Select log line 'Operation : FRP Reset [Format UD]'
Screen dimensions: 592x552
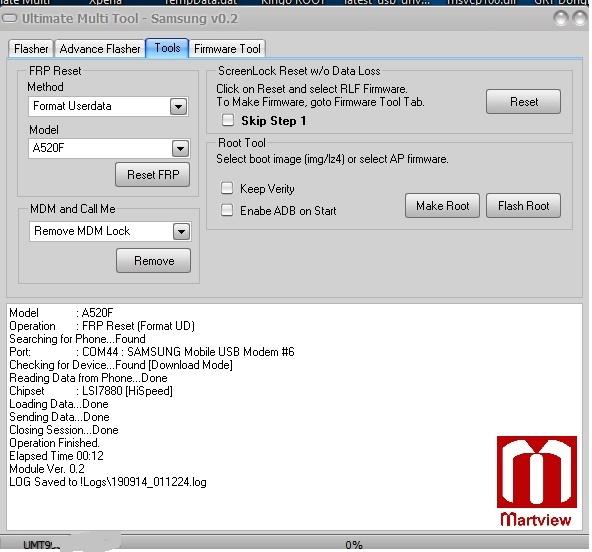point(102,326)
